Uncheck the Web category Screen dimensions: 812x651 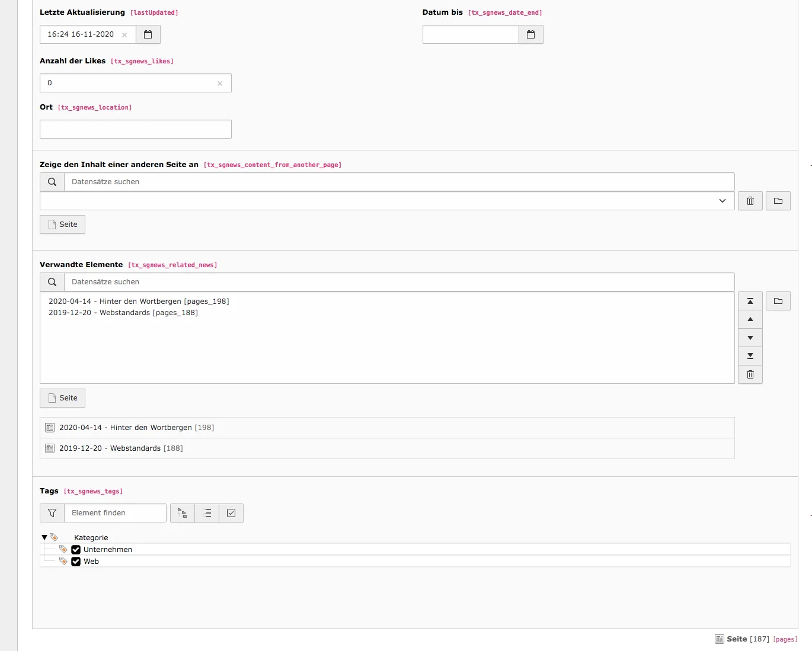[75, 561]
